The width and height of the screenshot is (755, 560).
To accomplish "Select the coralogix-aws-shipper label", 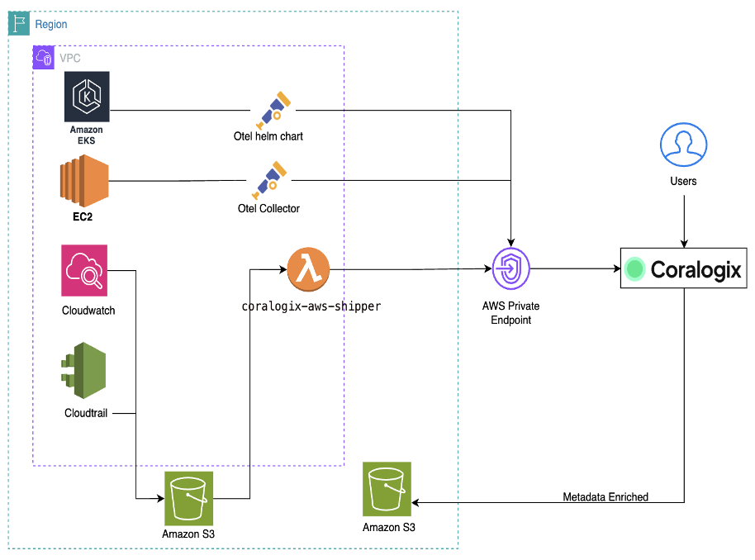I will point(311,306).
